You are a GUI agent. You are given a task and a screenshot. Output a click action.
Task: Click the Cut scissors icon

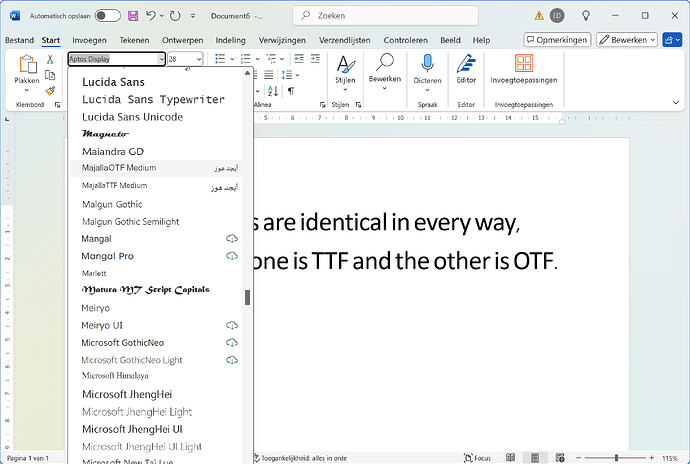point(50,59)
